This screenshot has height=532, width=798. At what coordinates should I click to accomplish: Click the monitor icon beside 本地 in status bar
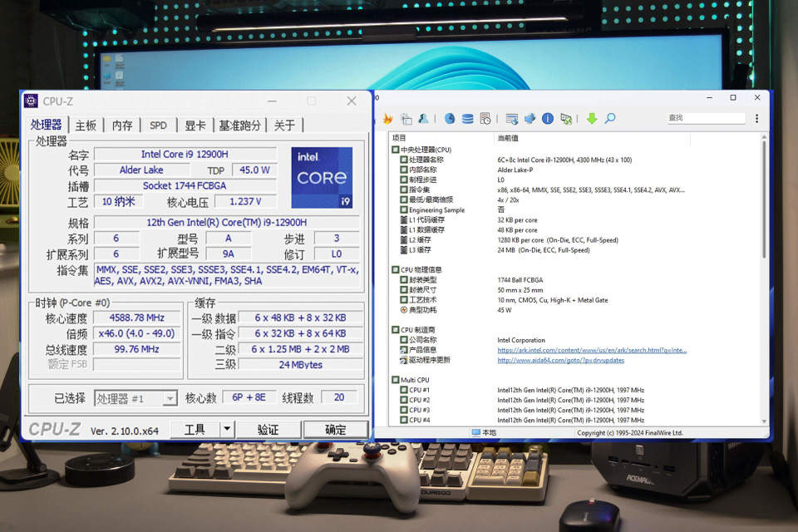tap(475, 432)
